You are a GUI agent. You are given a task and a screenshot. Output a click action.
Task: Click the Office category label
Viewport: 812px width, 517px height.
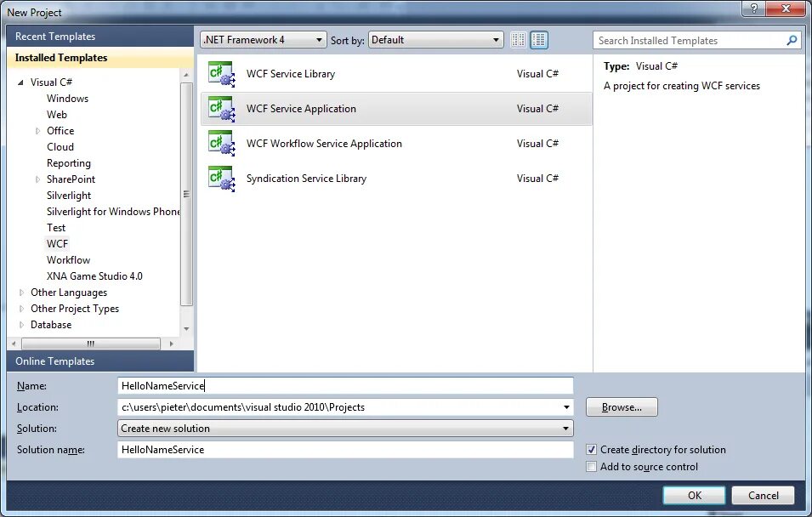[x=60, y=131]
